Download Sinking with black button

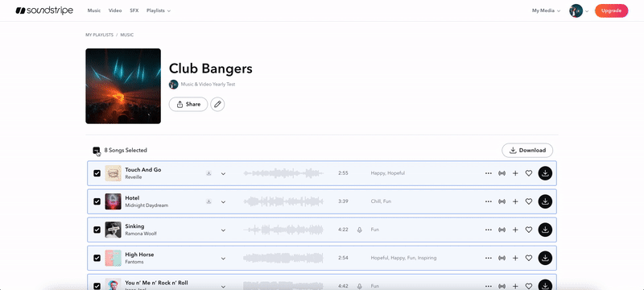point(545,230)
